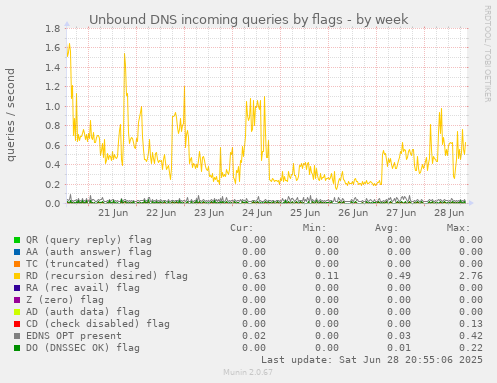Click DO flag max value 0.22
The width and height of the screenshot is (497, 383).
pyautogui.click(x=471, y=348)
